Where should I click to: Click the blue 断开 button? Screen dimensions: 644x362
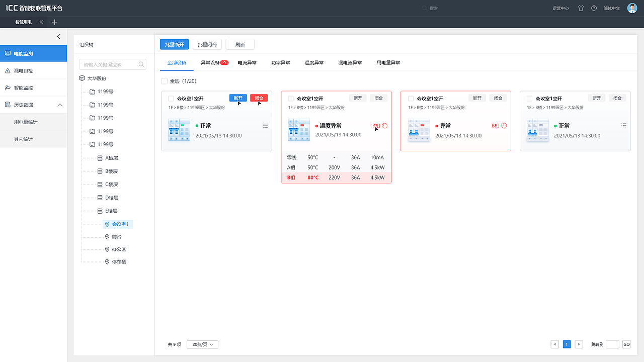point(238,98)
